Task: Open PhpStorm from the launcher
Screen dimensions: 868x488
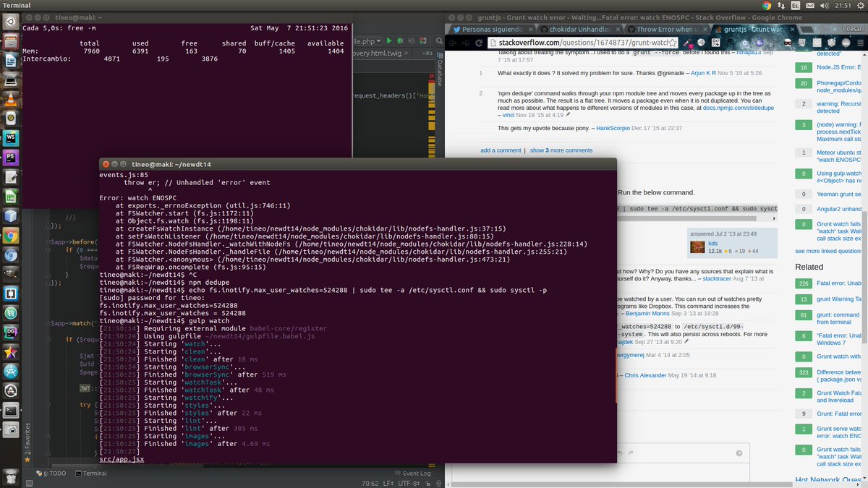Action: pos(11,157)
